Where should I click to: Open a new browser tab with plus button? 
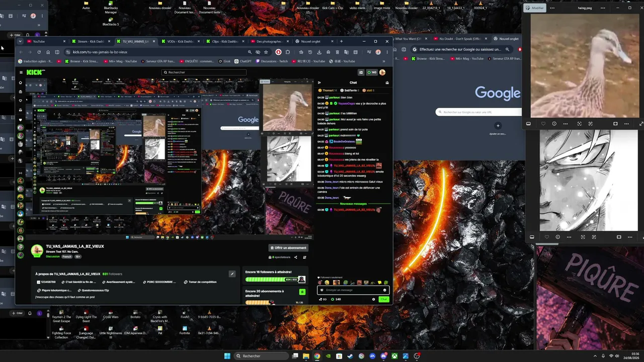click(x=342, y=41)
